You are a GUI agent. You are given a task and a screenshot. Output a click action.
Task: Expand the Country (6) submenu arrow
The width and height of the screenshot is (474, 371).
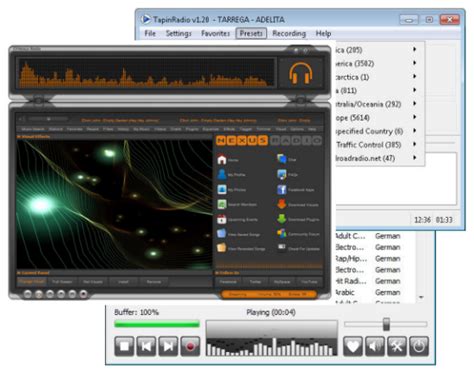(415, 131)
